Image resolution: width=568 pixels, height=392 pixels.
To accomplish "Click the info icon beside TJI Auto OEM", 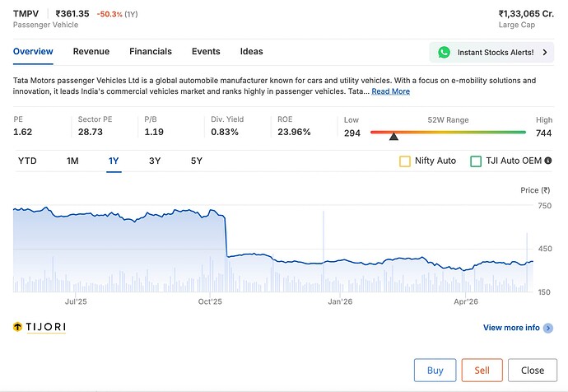I will tap(548, 161).
